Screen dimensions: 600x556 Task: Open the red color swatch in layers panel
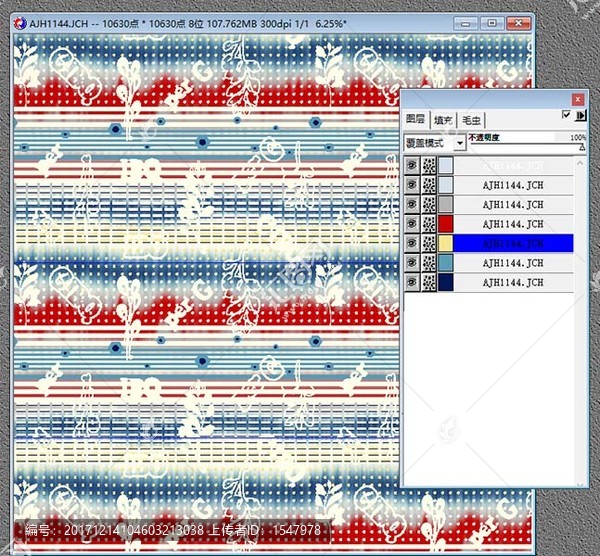[x=445, y=223]
